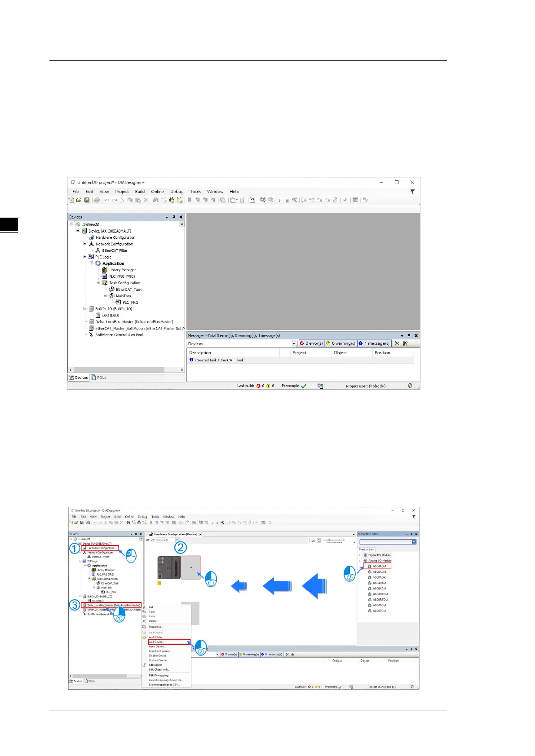Screen dimensions: 535x756
Task: Clear messages X icon in Untitled20 Messages panel
Action: [397, 343]
